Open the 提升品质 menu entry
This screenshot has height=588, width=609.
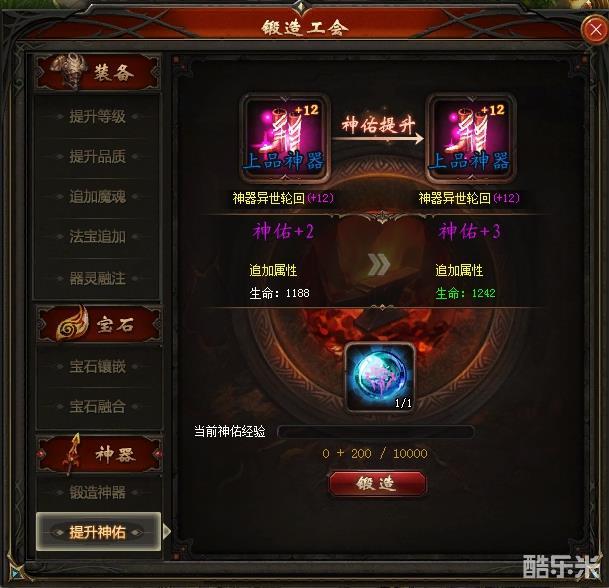coord(97,157)
